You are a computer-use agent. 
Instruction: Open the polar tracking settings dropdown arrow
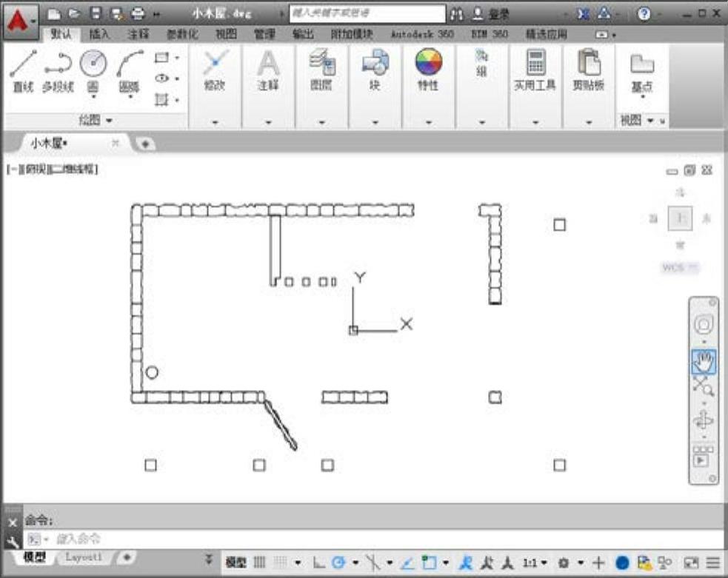tap(355, 563)
